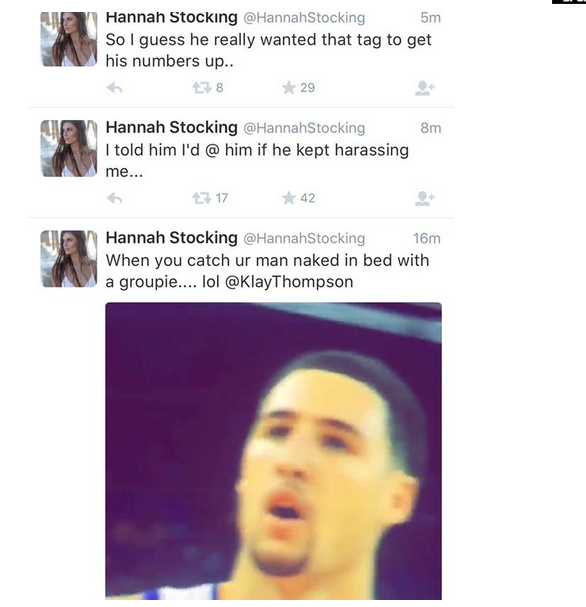Follow user from the 8m tweet
Viewport: 586px width, 607px height.
425,199
